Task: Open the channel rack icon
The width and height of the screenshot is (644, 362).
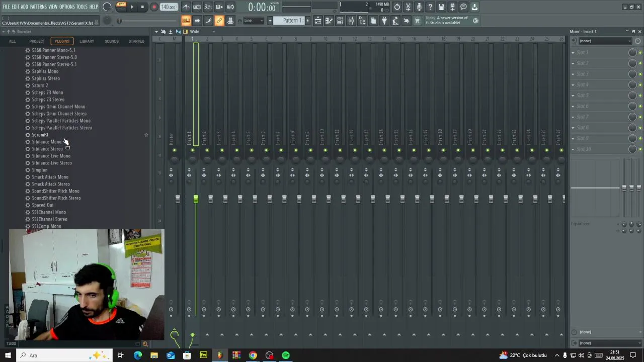Action: (x=340, y=21)
